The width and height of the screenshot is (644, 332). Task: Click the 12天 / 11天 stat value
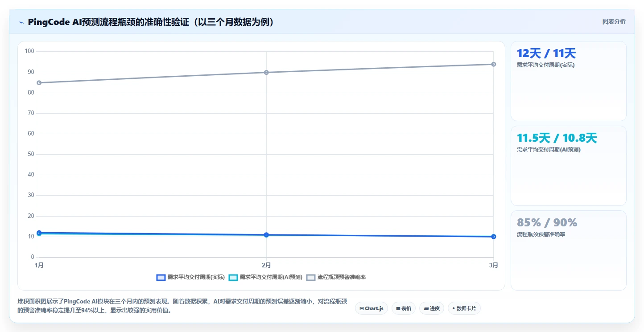point(546,53)
